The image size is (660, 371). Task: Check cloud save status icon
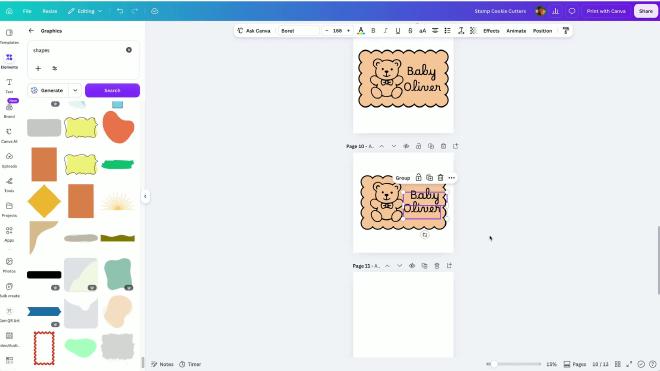(154, 11)
